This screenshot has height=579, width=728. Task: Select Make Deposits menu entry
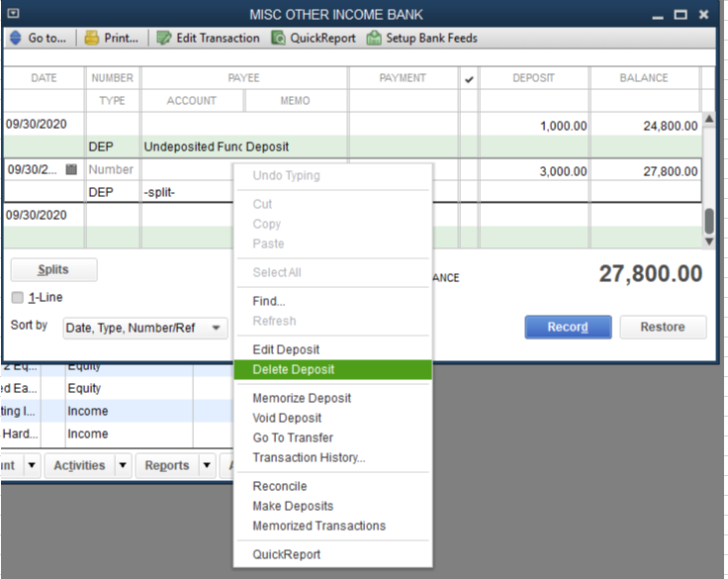(333, 506)
